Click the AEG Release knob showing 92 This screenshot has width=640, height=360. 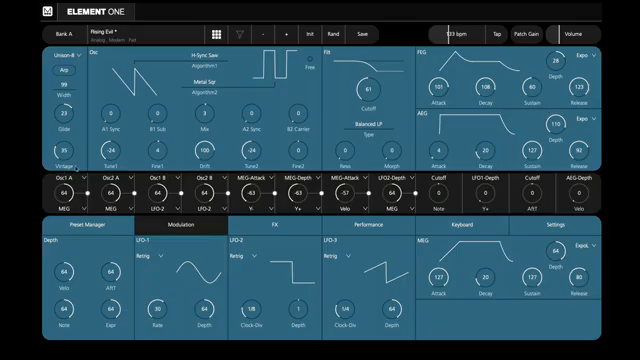tap(579, 151)
